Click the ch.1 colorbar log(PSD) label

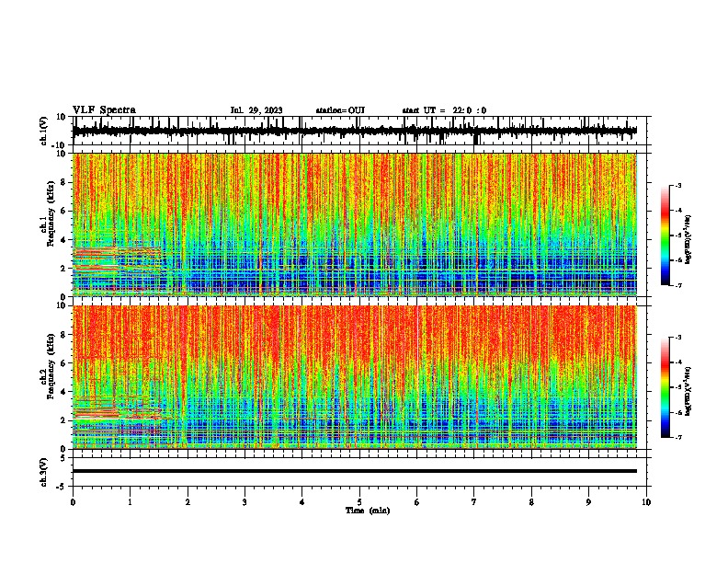(688, 239)
